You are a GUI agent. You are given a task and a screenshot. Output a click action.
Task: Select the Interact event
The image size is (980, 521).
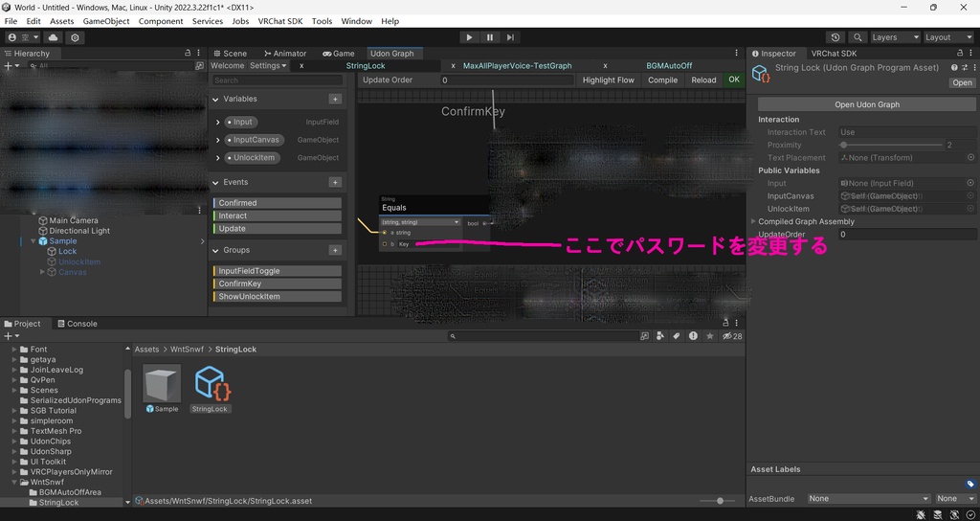tap(278, 215)
